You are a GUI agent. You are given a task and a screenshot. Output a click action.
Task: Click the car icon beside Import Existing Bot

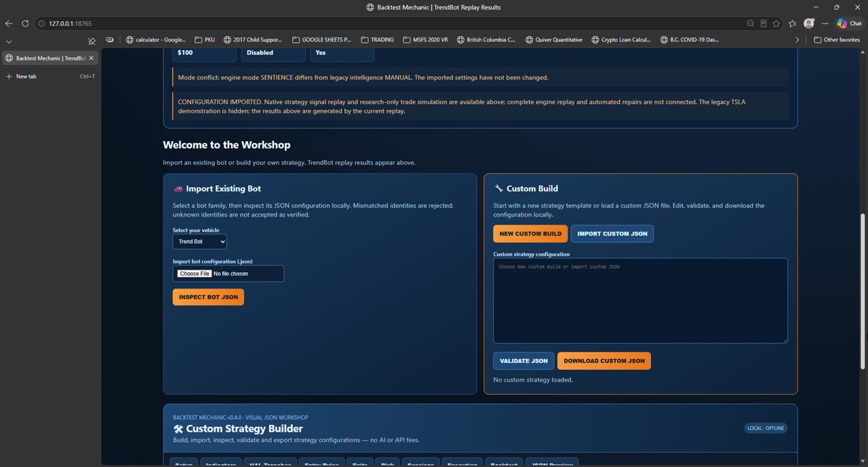tap(178, 189)
